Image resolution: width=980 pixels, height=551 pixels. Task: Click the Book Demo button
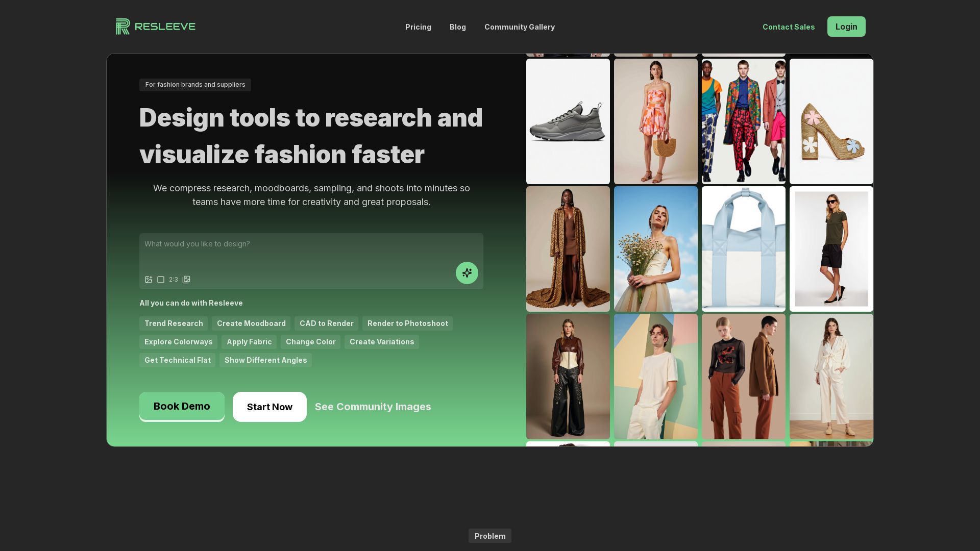coord(182,407)
